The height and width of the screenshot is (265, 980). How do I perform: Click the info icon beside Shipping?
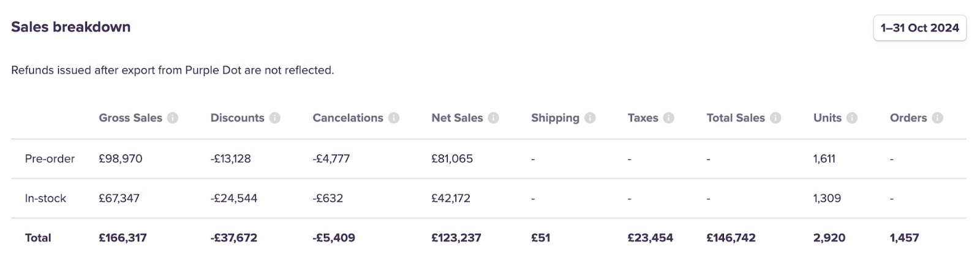point(590,118)
